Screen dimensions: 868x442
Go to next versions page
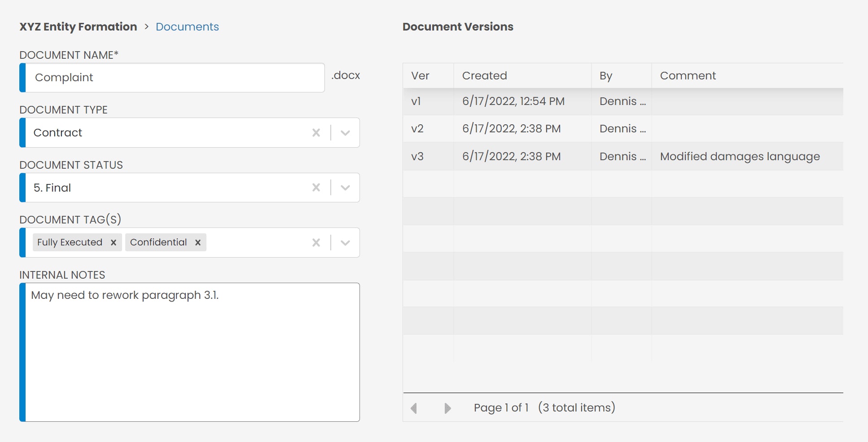447,408
